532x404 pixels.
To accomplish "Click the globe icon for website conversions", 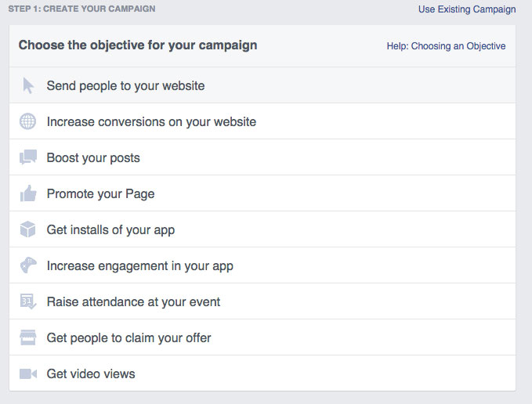I will point(28,121).
